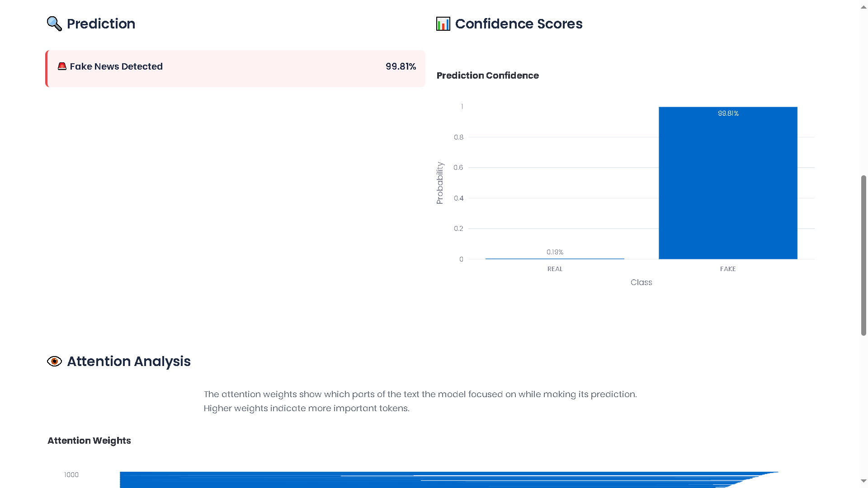Screen dimensions: 868x488
Task: Click the blue attention weights chart area
Action: coord(407,481)
